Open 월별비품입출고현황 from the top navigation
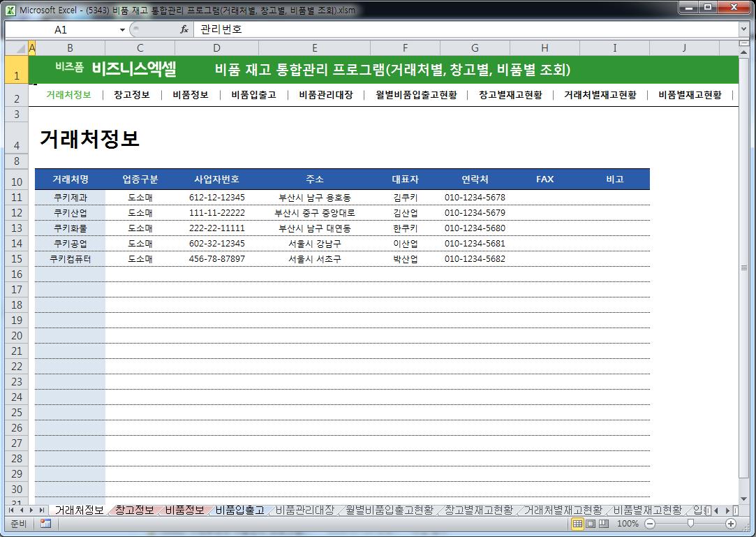Viewport: 756px width, 537px height. (x=416, y=95)
